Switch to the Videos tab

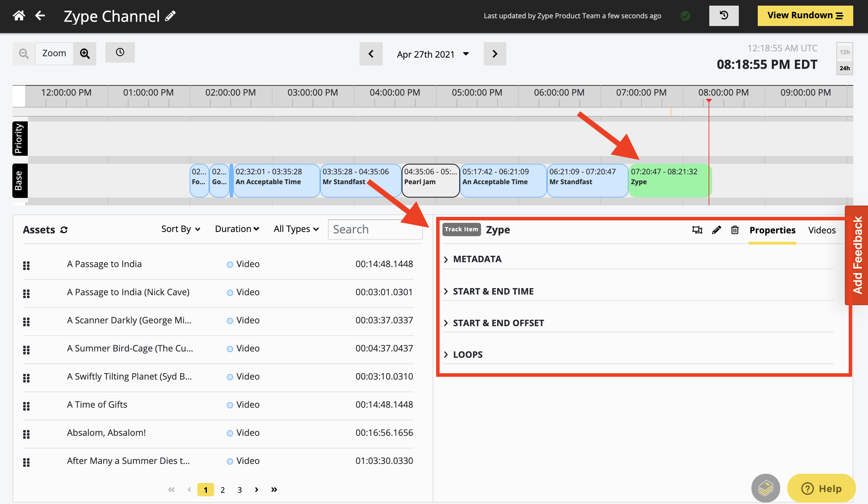tap(822, 230)
